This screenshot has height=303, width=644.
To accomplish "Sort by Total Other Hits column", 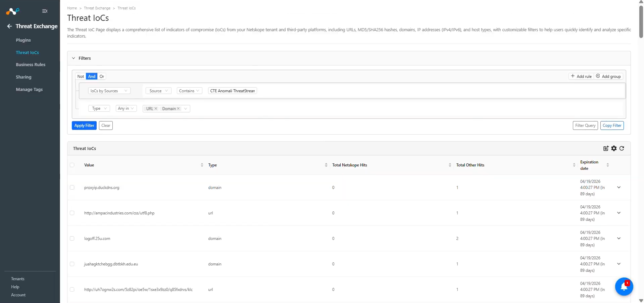I will (574, 165).
